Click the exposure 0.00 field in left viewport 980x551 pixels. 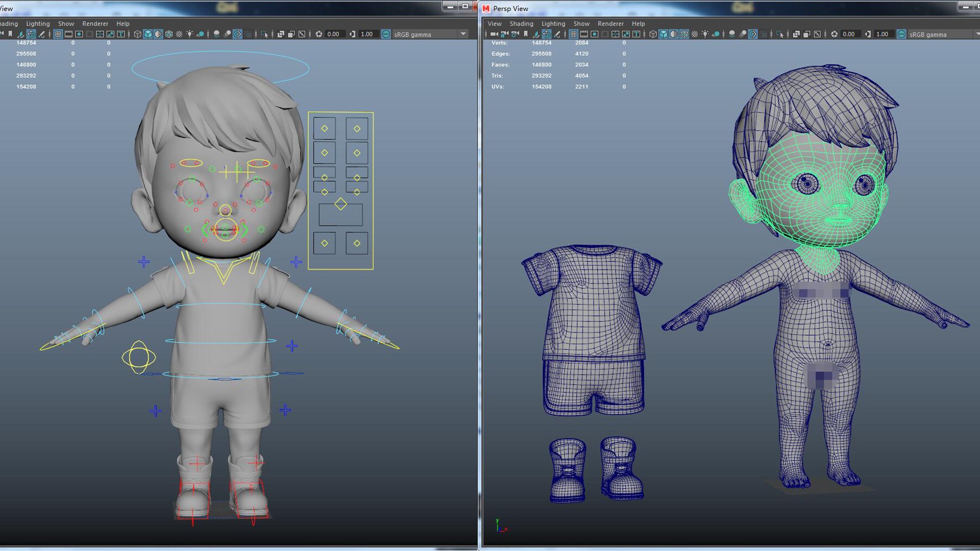(x=335, y=34)
